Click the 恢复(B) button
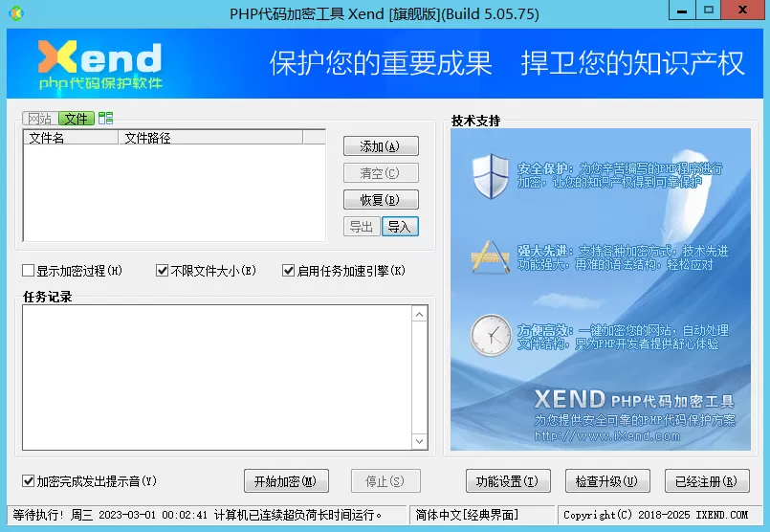Viewport: 770px width, 532px height. pos(381,199)
